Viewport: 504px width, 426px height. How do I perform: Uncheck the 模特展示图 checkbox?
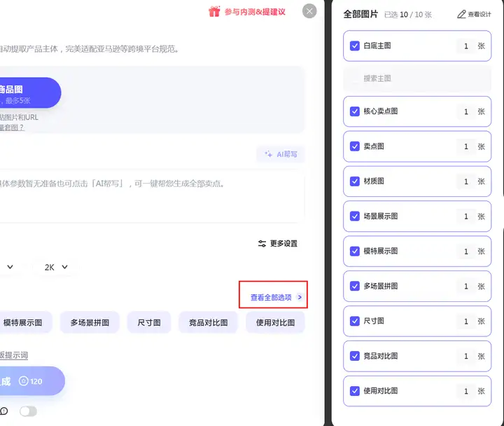pyautogui.click(x=354, y=251)
